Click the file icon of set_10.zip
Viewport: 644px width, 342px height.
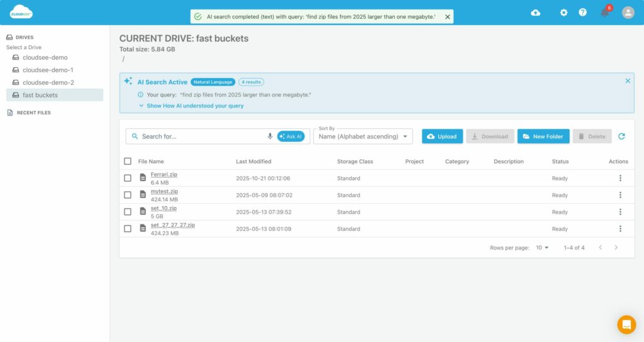[x=143, y=211]
